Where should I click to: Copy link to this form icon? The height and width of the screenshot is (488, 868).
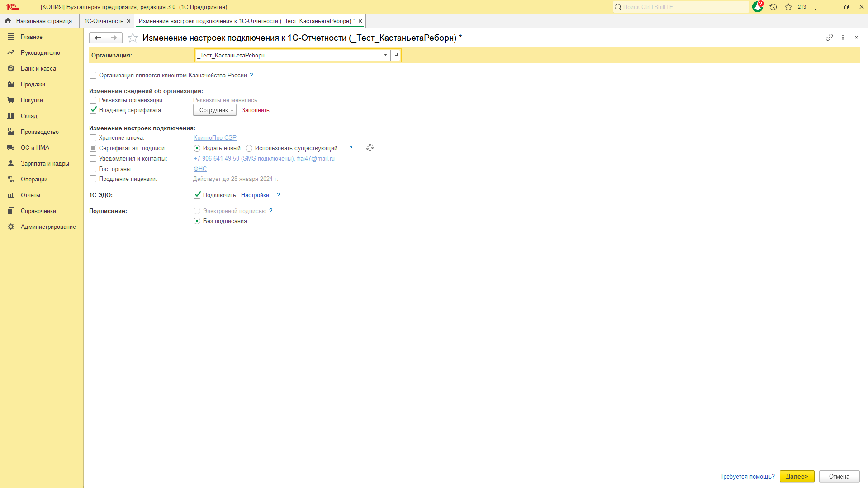(829, 38)
